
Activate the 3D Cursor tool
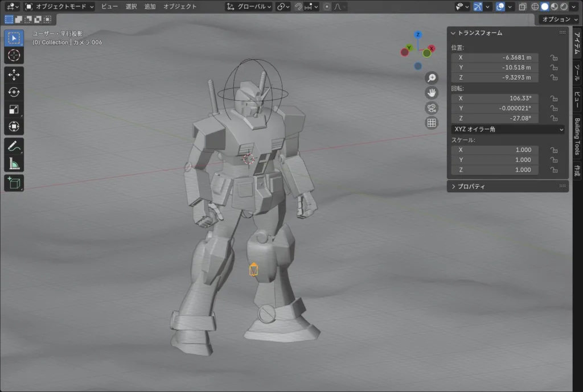tap(14, 55)
